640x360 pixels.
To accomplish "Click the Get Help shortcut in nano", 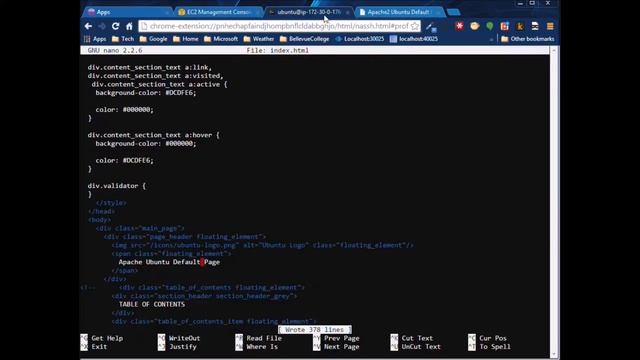I will 102,338.
